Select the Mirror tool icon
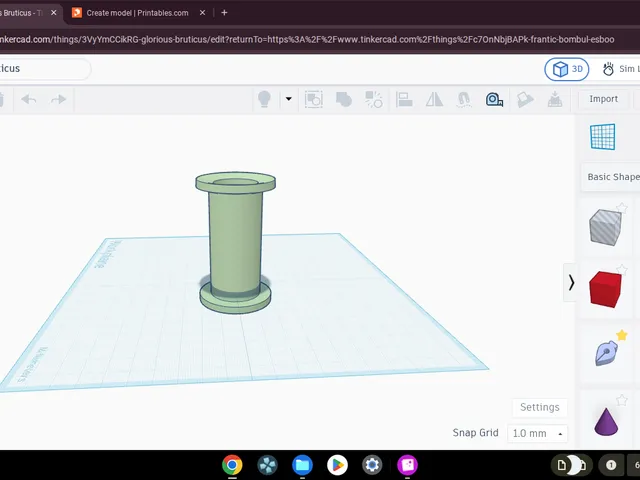 click(434, 99)
